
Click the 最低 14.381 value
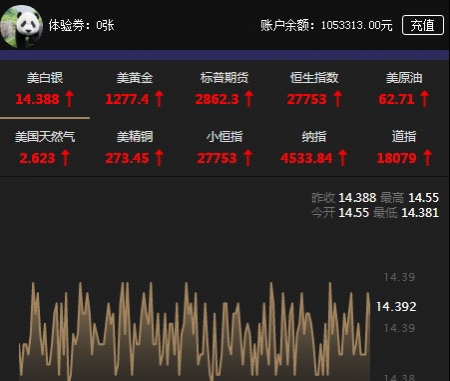pyautogui.click(x=420, y=213)
